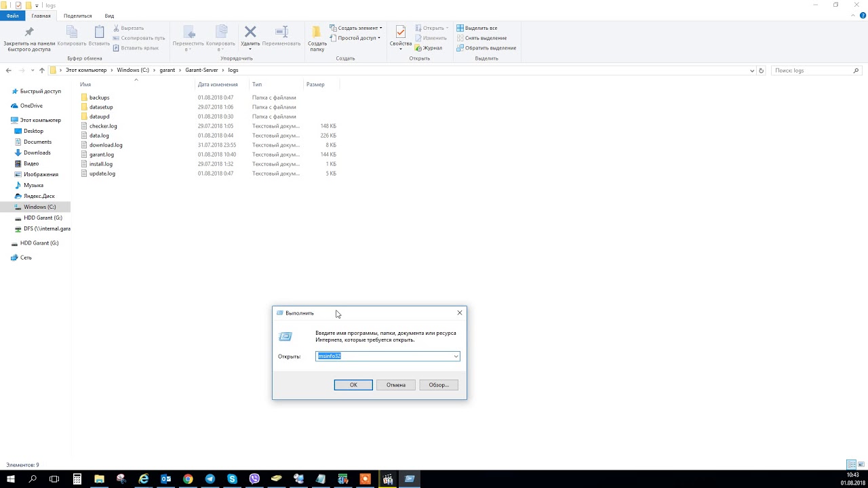Click the Удалить red X icon
Screen dimensions: 868x488
pos(250,38)
